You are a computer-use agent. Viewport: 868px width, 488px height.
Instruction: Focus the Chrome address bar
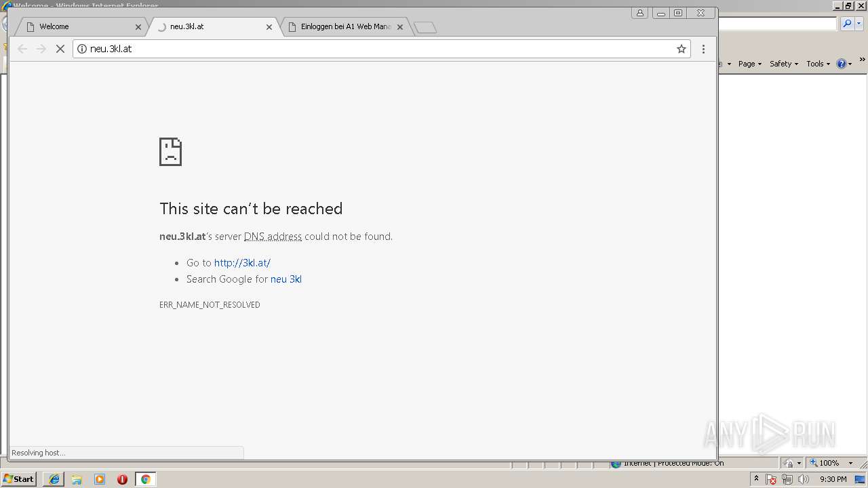coord(383,49)
